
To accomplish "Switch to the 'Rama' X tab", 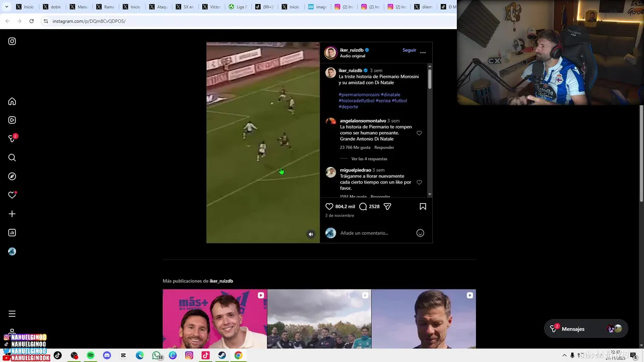I will tap(106, 7).
